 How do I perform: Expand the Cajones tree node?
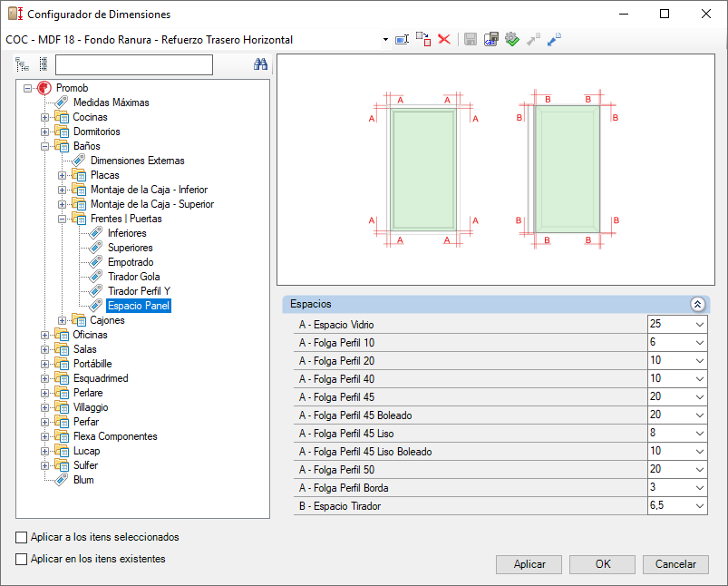tap(63, 320)
